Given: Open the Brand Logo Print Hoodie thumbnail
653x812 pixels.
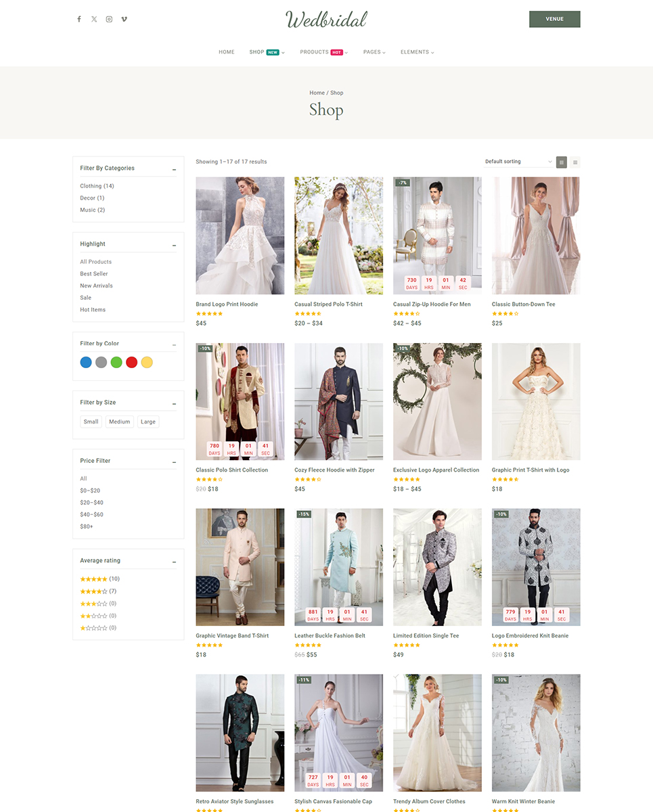Looking at the screenshot, I should point(240,235).
